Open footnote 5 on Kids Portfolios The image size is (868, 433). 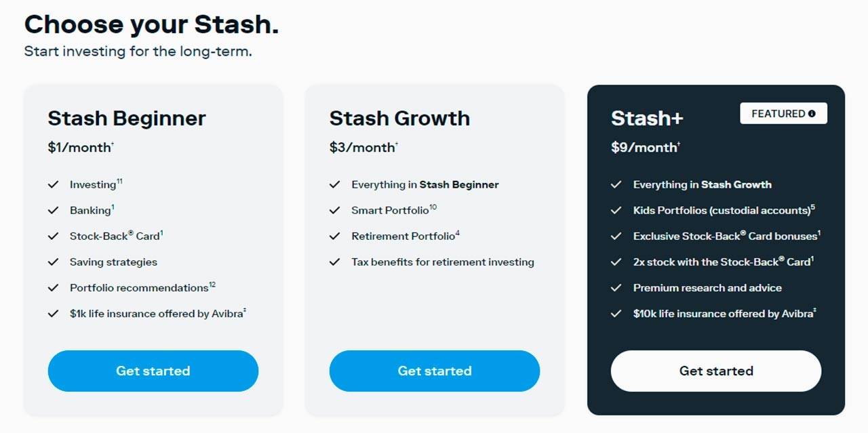812,207
